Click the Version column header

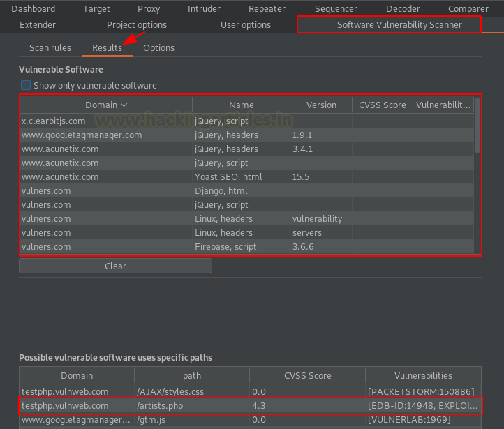[x=321, y=105]
